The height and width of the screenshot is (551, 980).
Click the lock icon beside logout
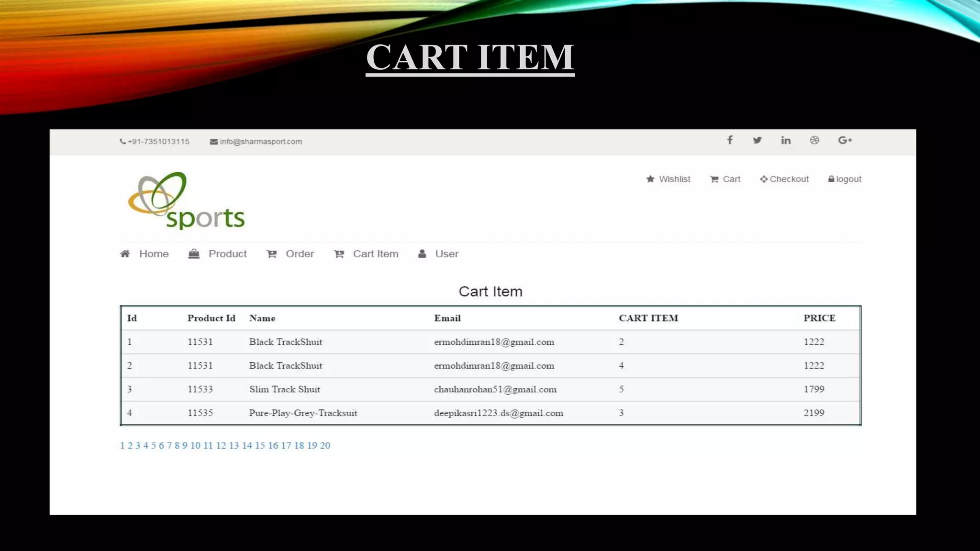[x=831, y=179]
